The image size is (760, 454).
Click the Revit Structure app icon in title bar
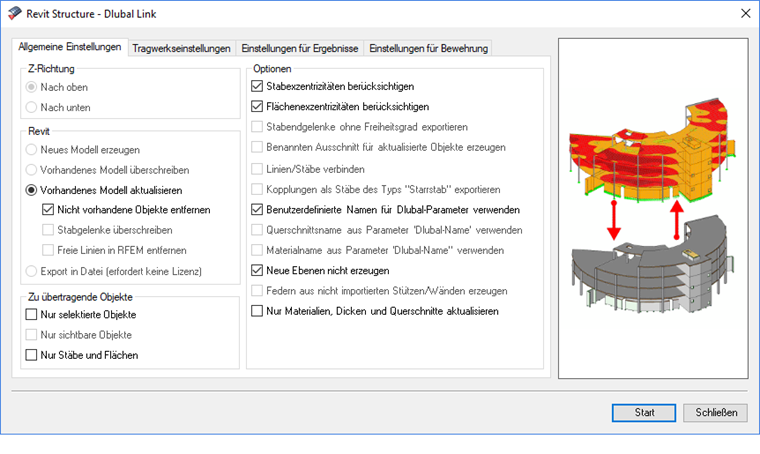point(15,14)
